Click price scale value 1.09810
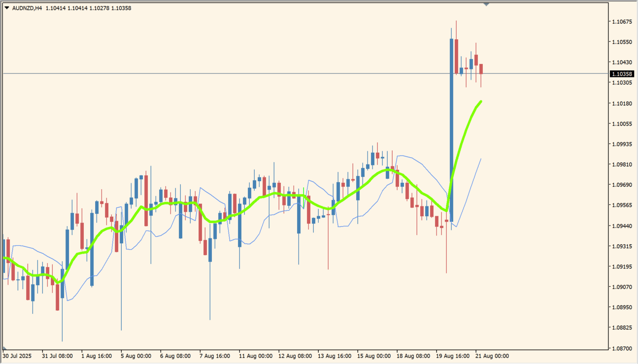The width and height of the screenshot is (638, 364). [622, 165]
